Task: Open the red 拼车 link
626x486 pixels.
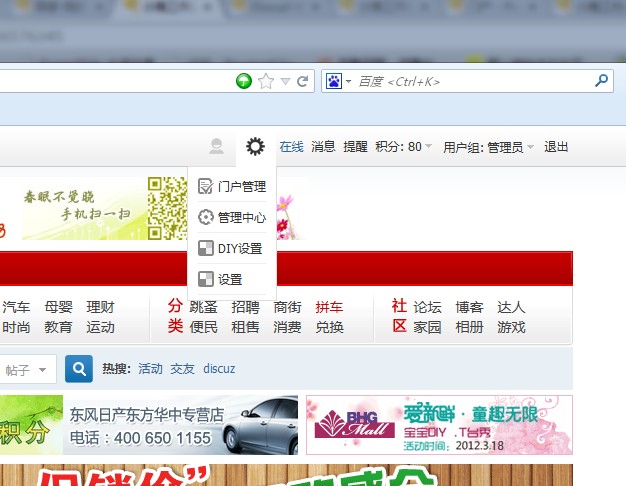Action: click(329, 307)
